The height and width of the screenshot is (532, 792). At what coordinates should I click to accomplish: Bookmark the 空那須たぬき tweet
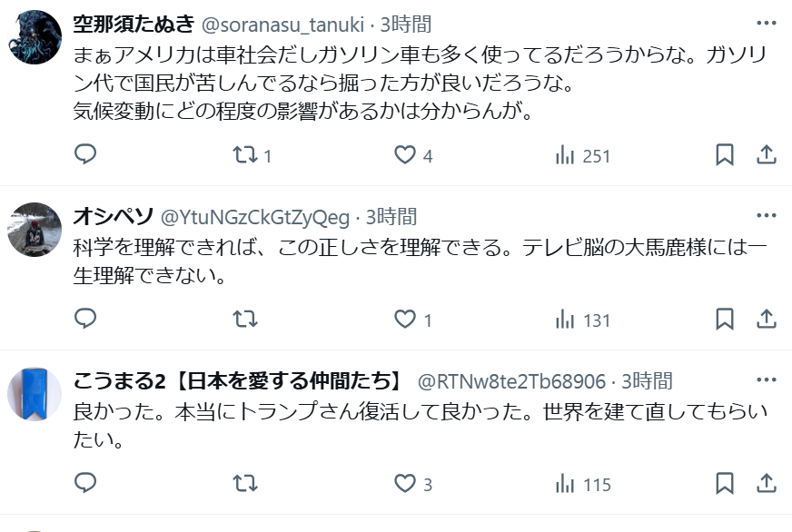(725, 155)
